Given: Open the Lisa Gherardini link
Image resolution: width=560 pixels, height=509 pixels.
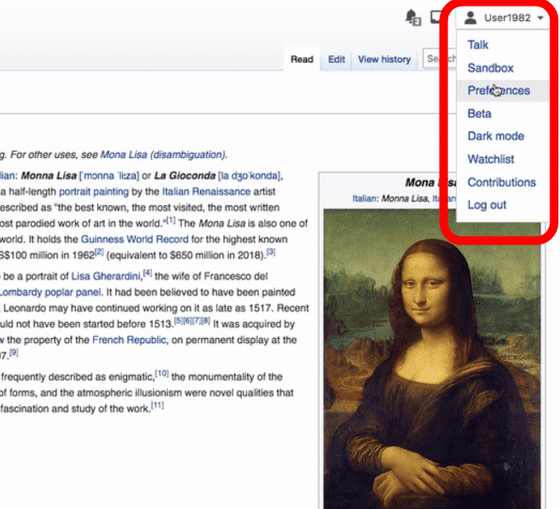Looking at the screenshot, I should (106, 276).
